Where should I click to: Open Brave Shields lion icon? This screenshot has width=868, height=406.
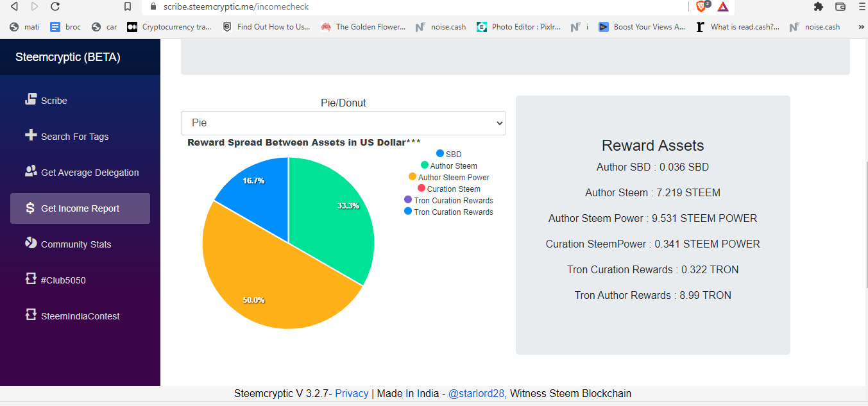coord(702,6)
